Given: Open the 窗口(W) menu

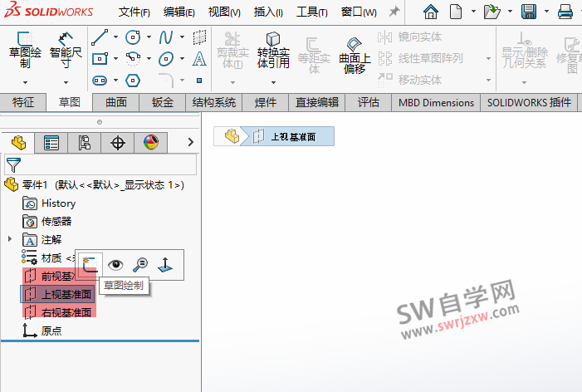Looking at the screenshot, I should coord(359,12).
